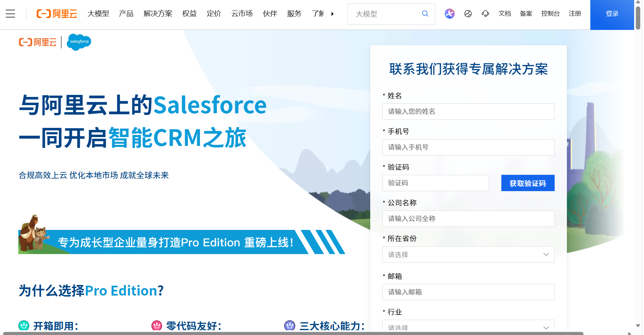Click the right arrow to show more nav items

tap(332, 14)
